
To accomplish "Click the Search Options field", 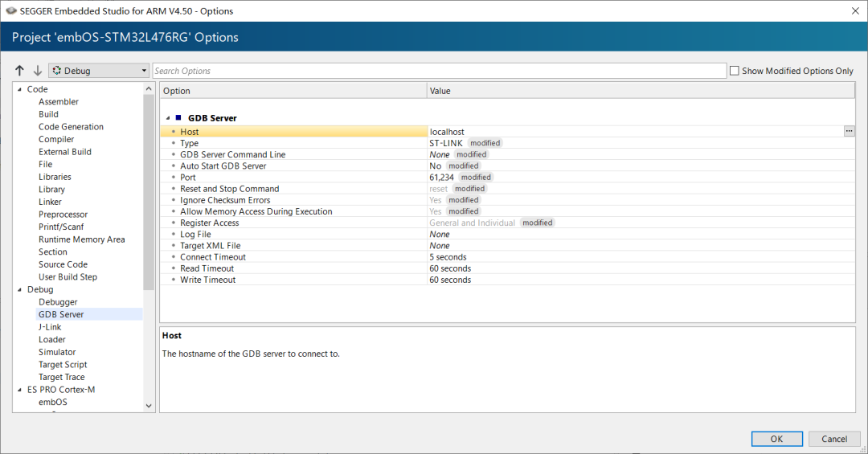I will [x=440, y=71].
